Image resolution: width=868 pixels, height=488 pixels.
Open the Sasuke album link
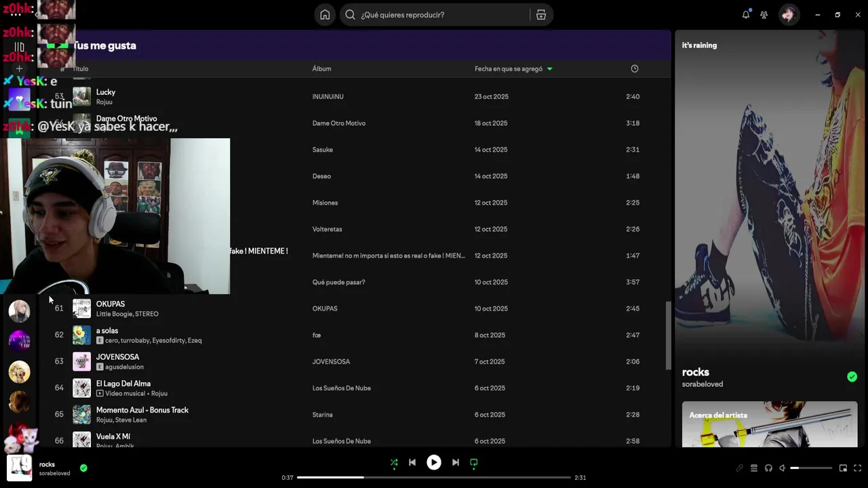click(x=322, y=150)
